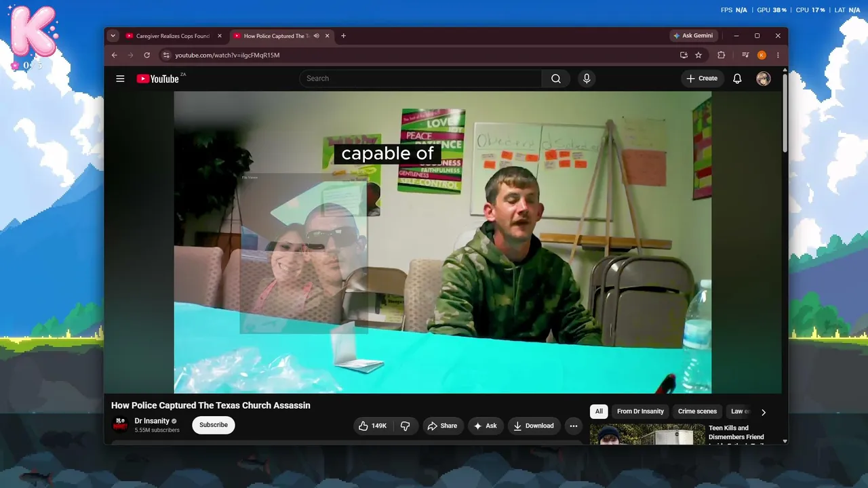Viewport: 868px width, 488px height.
Task: Switch to the Caregiver Realizes Cops tab
Action: pyautogui.click(x=174, y=36)
